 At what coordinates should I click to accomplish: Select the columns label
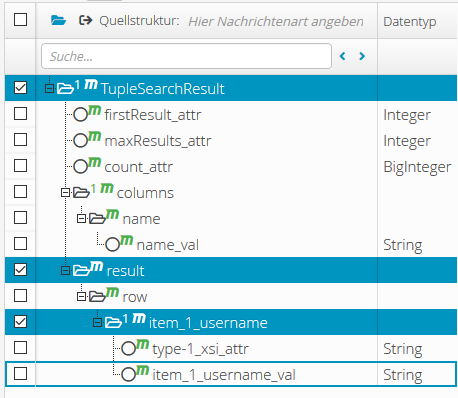145,193
